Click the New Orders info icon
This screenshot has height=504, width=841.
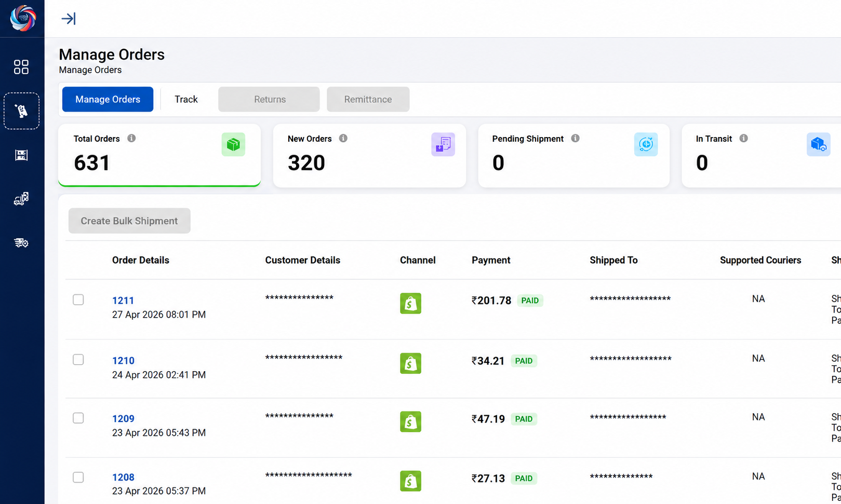pyautogui.click(x=343, y=138)
